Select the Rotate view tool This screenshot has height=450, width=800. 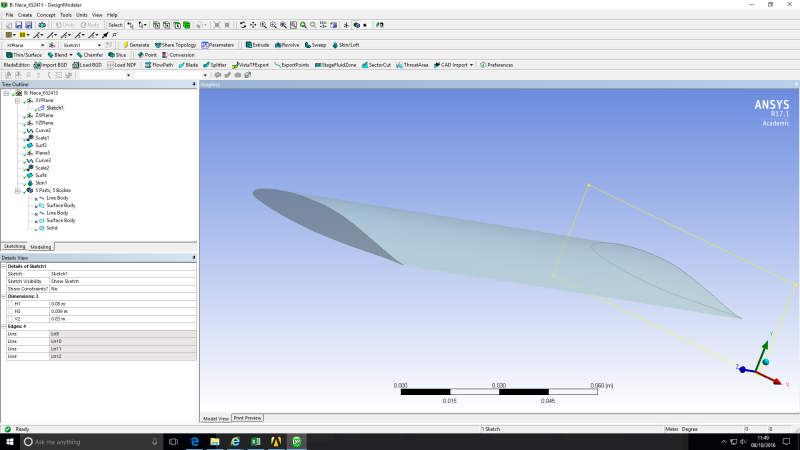point(243,25)
